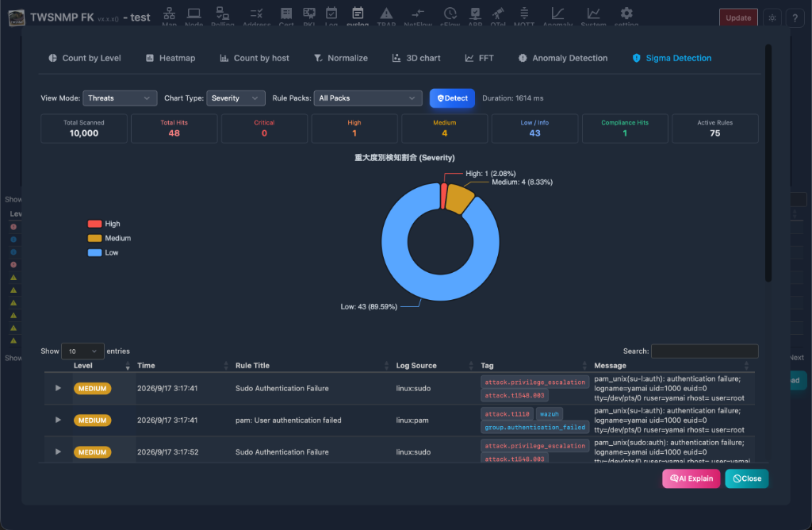Open the NetFlow icon
The height and width of the screenshot is (530, 812).
417,16
